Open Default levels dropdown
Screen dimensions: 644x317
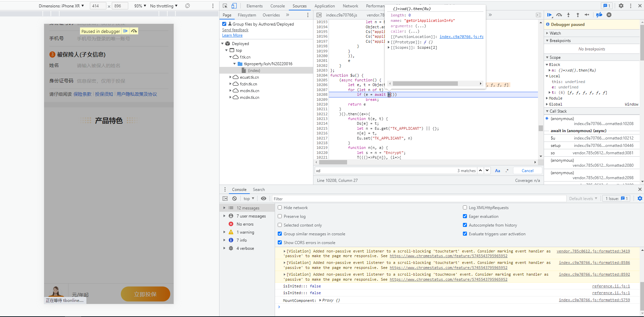(583, 199)
